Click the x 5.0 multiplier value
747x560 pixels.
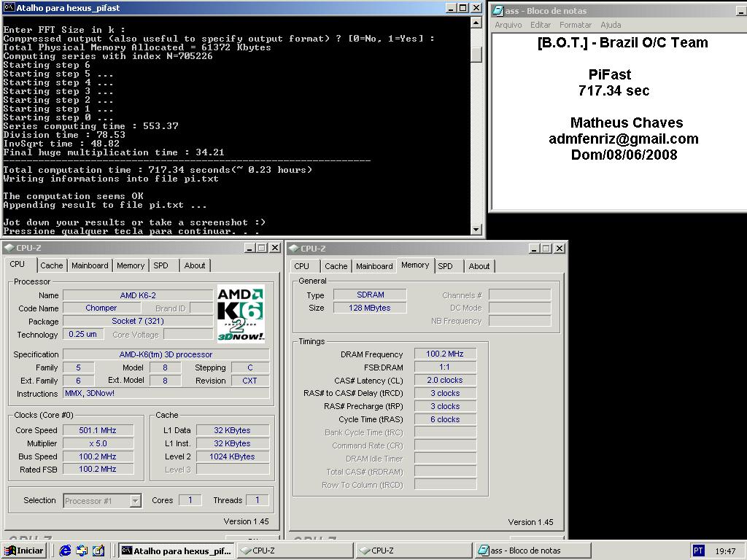pos(98,443)
